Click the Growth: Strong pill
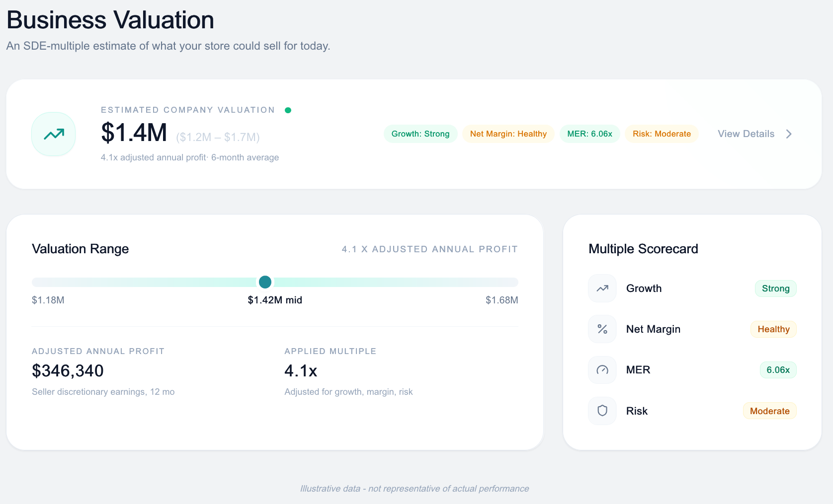The height and width of the screenshot is (504, 833). tap(420, 134)
